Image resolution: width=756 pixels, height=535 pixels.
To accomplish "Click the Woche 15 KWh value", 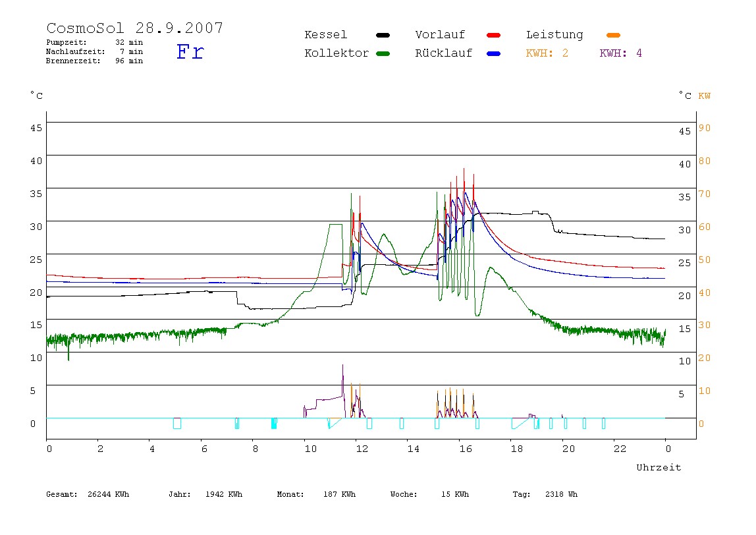I will [x=455, y=494].
